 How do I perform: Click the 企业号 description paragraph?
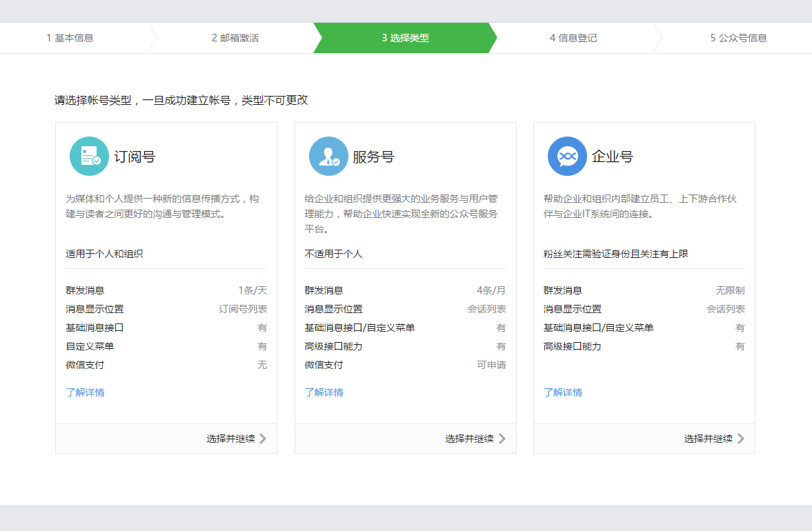pyautogui.click(x=640, y=206)
